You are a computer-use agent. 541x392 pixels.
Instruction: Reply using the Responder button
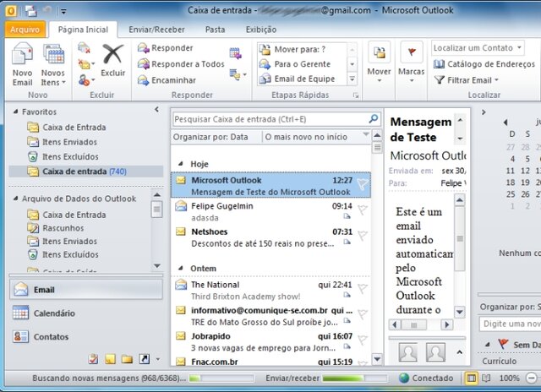[x=166, y=48]
